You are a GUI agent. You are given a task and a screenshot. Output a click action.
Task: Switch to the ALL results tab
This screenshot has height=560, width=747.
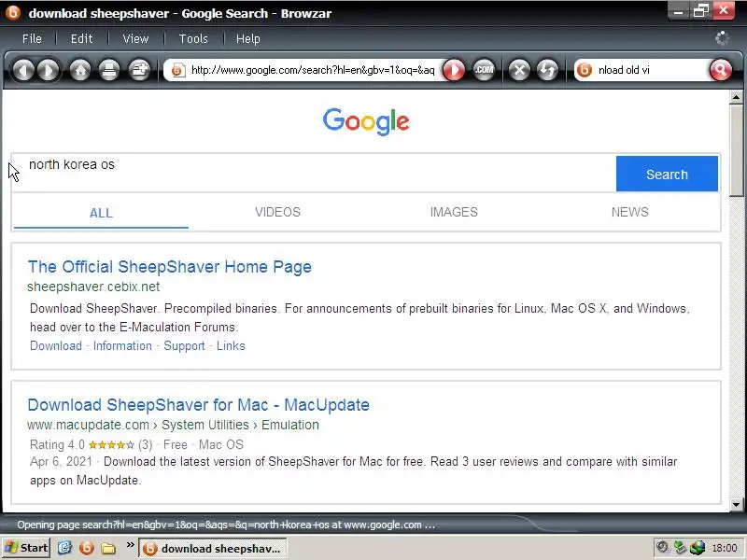point(101,213)
